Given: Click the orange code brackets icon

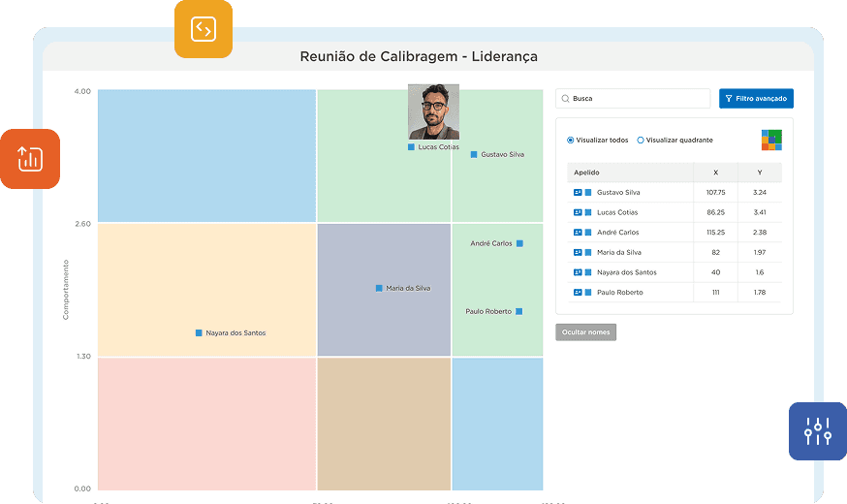Looking at the screenshot, I should tap(204, 29).
